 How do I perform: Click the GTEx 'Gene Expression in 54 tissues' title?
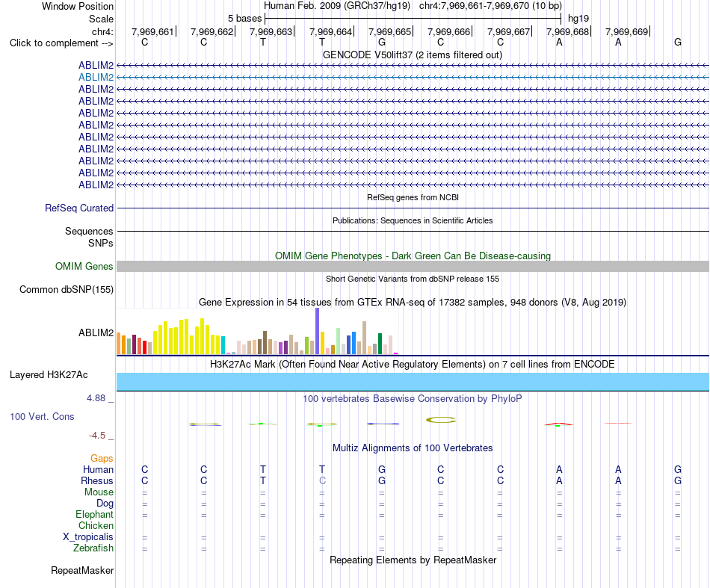(413, 303)
